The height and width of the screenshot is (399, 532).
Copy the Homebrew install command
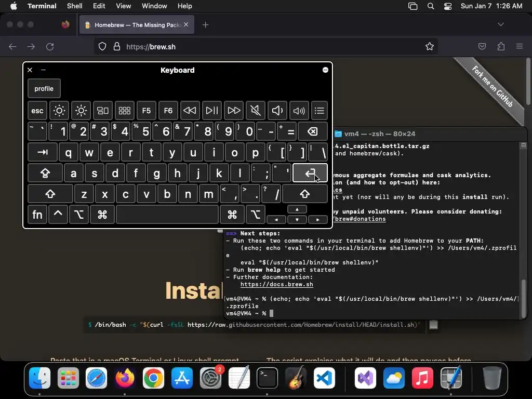[x=433, y=325]
